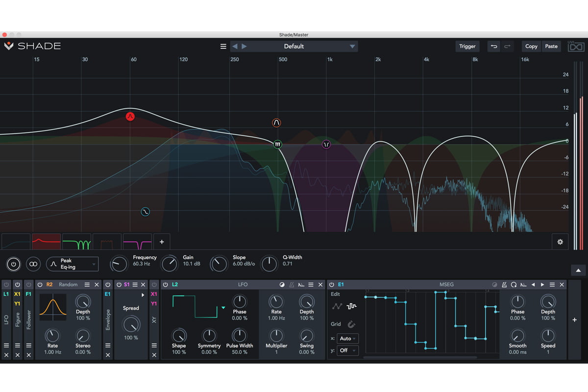Select the orange band-pass filter node
The image size is (588, 392).
click(276, 123)
